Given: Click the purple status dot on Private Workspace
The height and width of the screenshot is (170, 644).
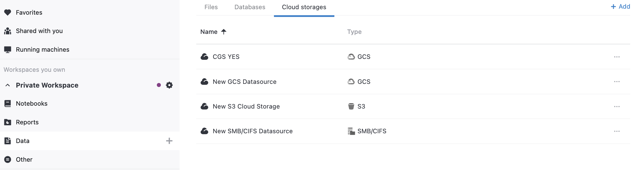Looking at the screenshot, I should click(158, 85).
